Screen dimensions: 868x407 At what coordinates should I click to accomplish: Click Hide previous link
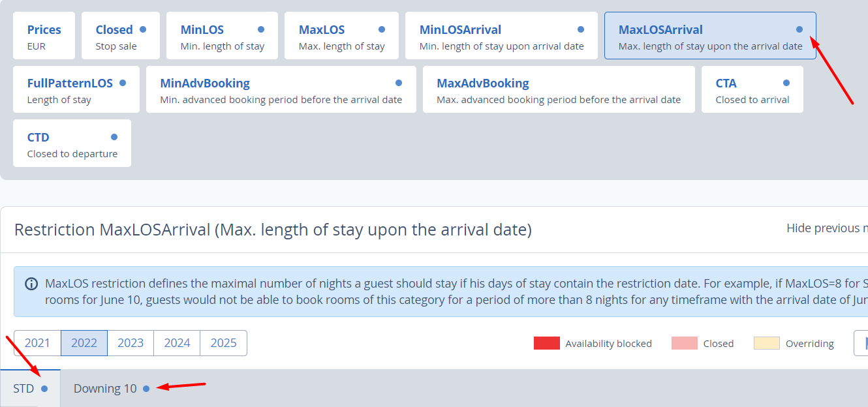coord(827,228)
